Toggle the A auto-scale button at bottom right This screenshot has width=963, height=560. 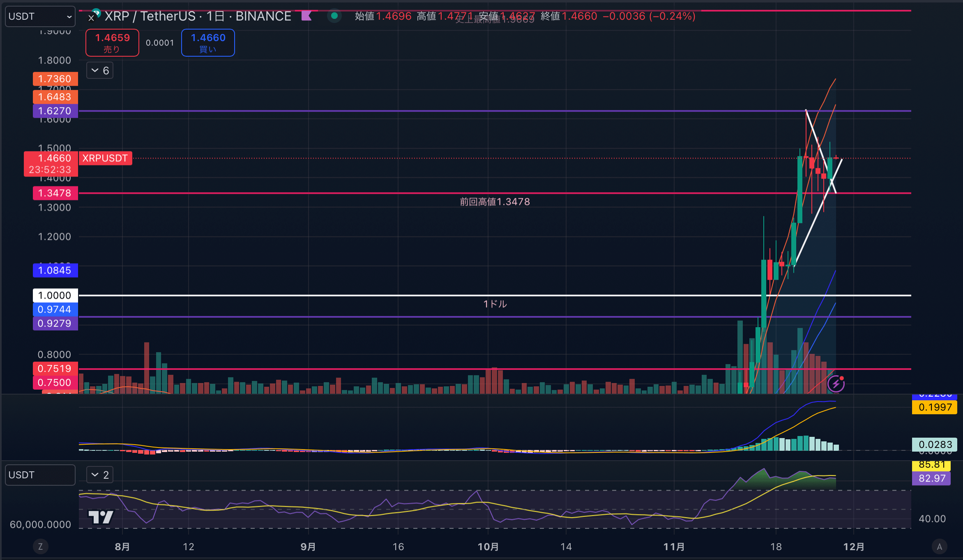pyautogui.click(x=939, y=546)
